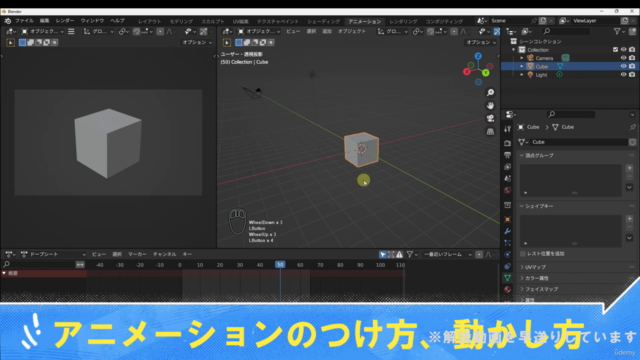Click fake user shield icon next to Cube name
Image resolution: width=640 pixels, height=360 pixels.
pos(632,142)
